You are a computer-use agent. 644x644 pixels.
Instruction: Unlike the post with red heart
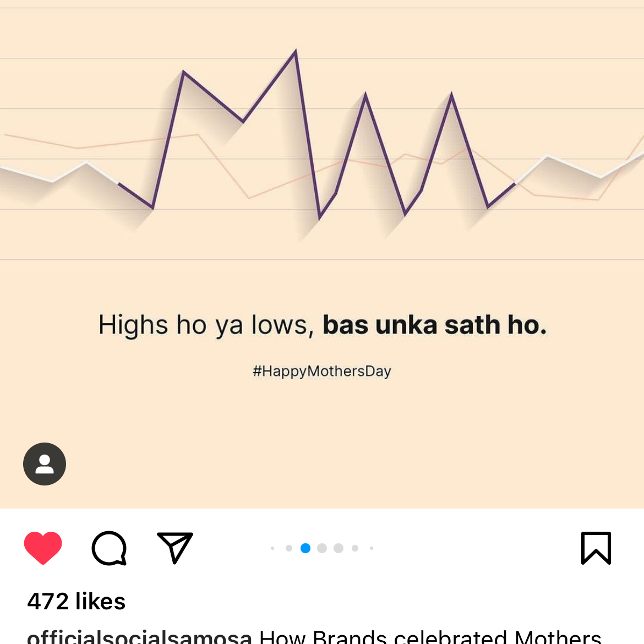(43, 548)
